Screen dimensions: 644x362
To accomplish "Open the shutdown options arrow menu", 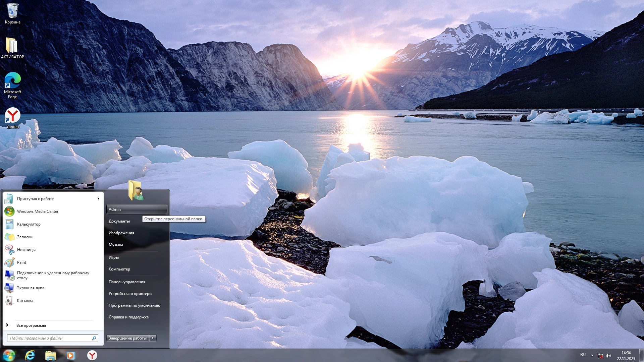I will 153,338.
